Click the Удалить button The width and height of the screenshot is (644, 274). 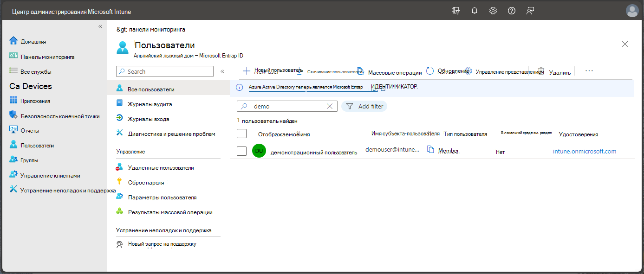point(554,72)
